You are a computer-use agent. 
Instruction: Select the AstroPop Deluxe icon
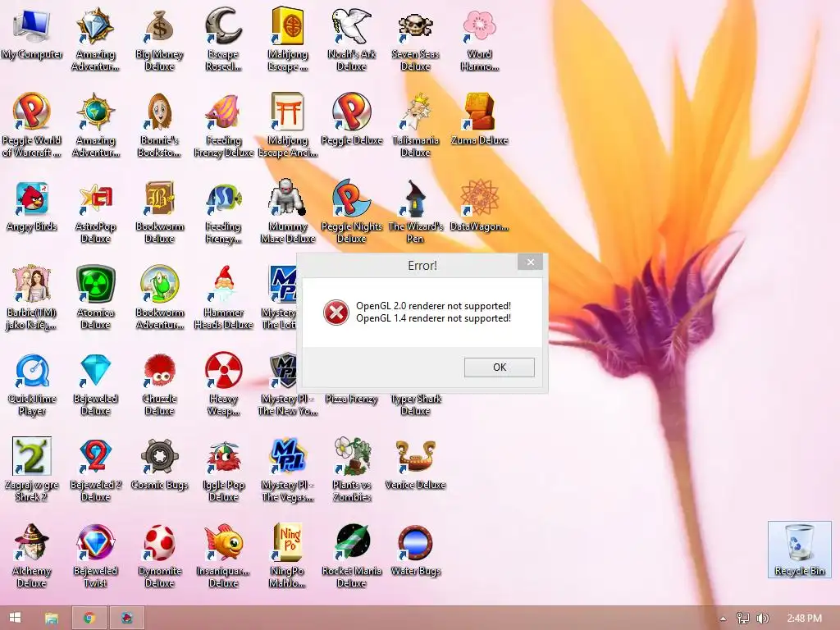point(95,198)
